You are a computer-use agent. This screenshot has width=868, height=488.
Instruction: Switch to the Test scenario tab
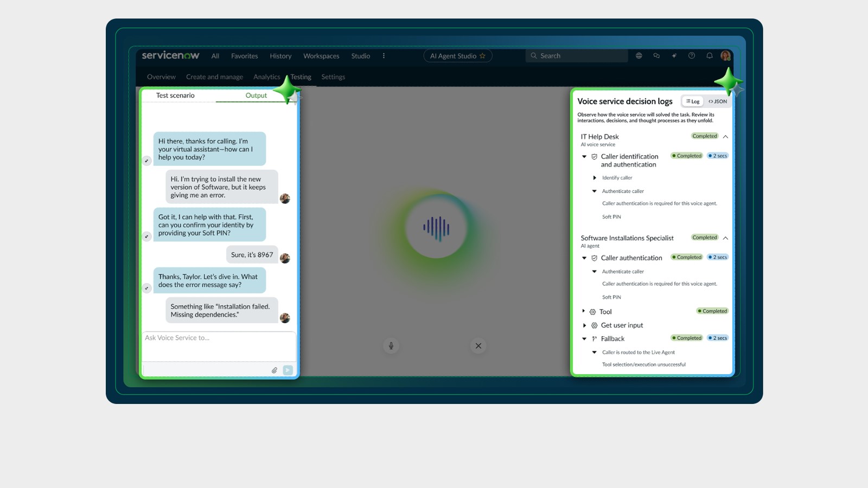(175, 95)
